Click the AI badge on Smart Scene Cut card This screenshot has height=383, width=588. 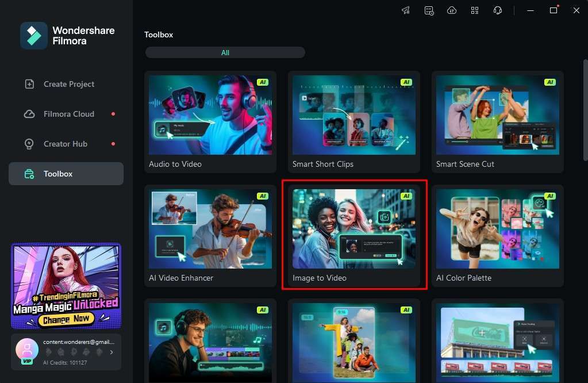pos(549,82)
